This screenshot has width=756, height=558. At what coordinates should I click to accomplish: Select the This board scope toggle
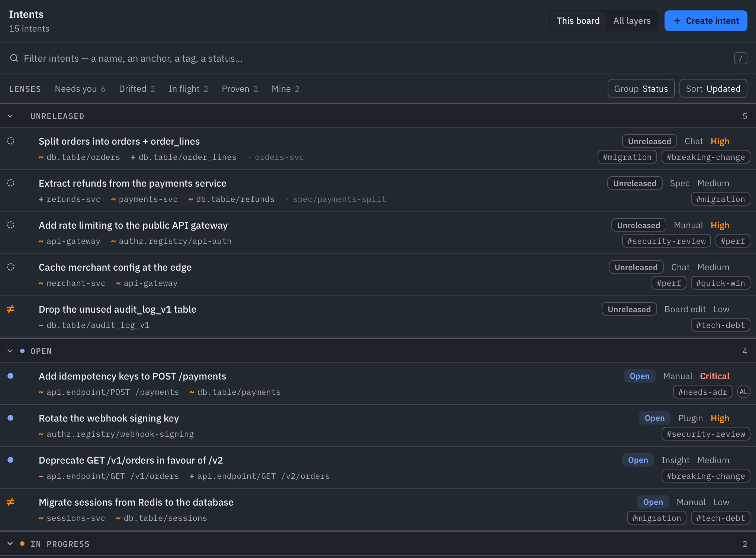click(578, 21)
